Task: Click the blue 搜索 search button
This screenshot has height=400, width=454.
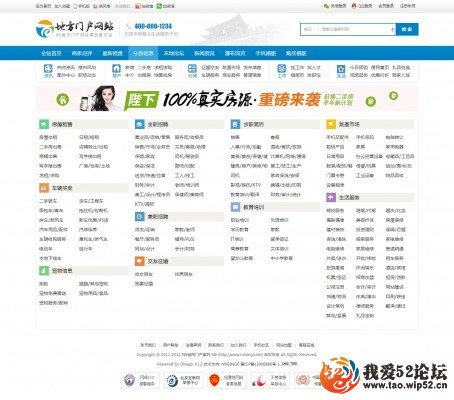Action: coord(407,29)
